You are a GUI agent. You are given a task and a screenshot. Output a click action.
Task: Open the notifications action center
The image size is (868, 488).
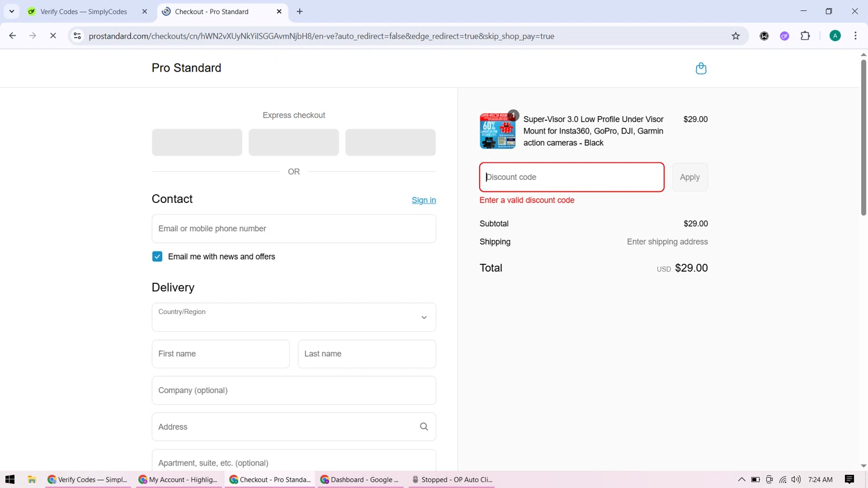[849, 479]
